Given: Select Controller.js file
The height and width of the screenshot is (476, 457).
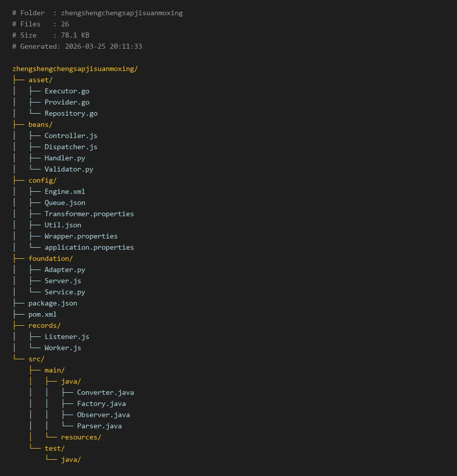Looking at the screenshot, I should (71, 136).
